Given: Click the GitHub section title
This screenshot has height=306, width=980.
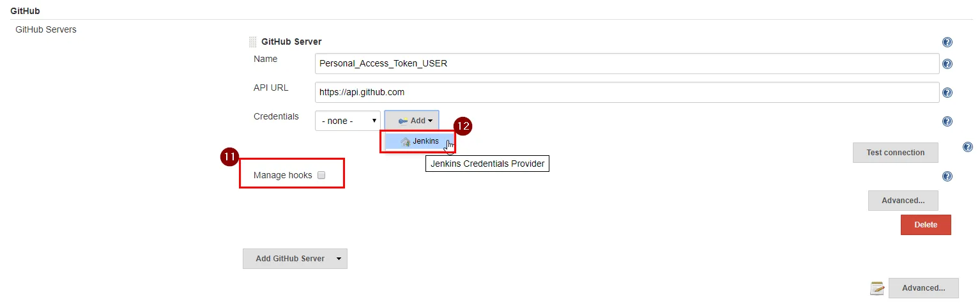Looking at the screenshot, I should (26, 11).
